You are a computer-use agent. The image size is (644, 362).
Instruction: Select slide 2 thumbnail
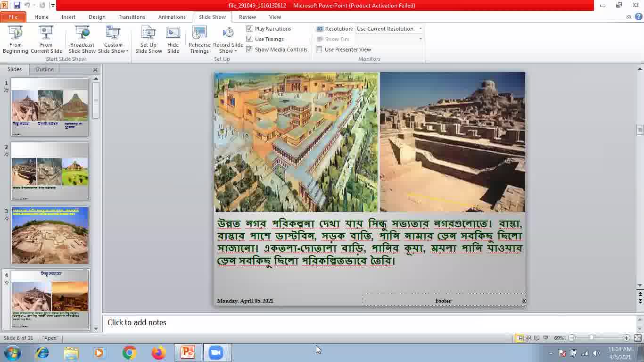click(50, 172)
